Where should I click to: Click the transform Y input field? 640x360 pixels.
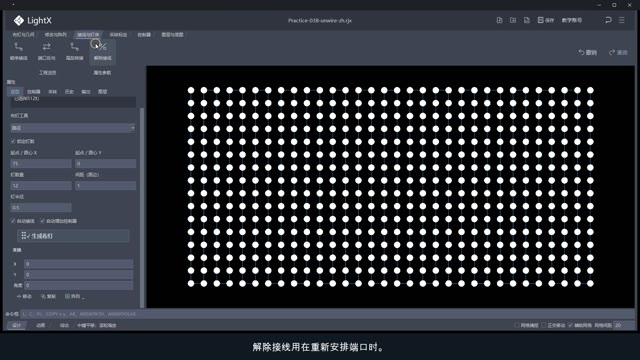[x=78, y=274]
